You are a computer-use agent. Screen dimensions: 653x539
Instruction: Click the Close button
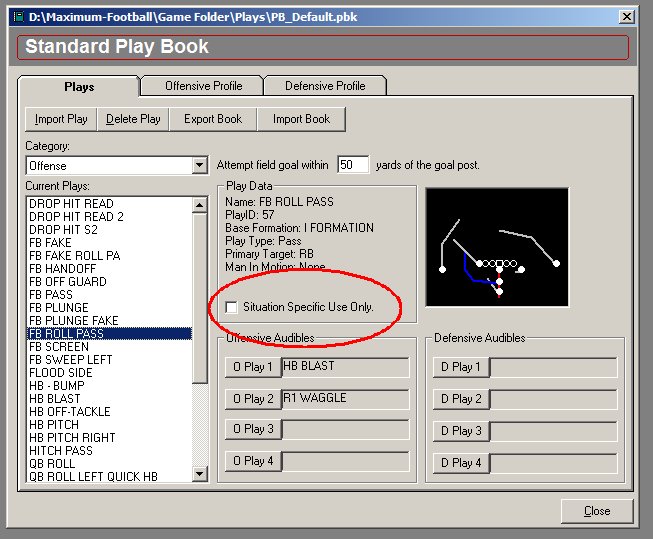[x=597, y=511]
